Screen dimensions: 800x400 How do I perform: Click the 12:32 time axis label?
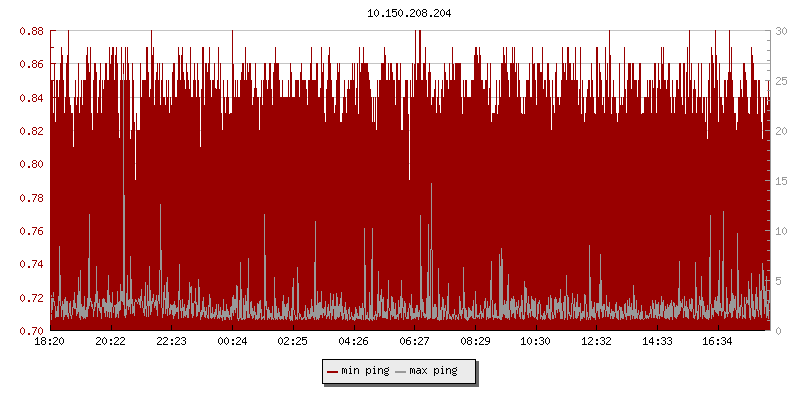click(x=596, y=342)
